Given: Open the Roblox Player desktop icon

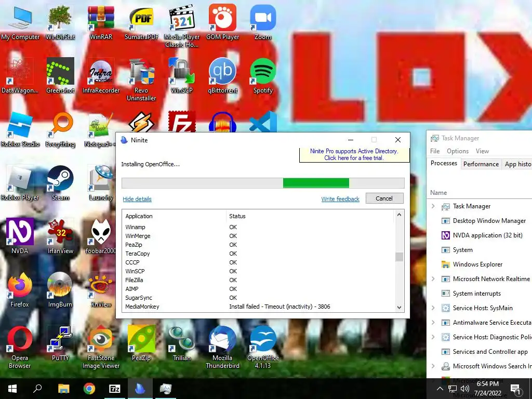Looking at the screenshot, I should click(x=20, y=183).
